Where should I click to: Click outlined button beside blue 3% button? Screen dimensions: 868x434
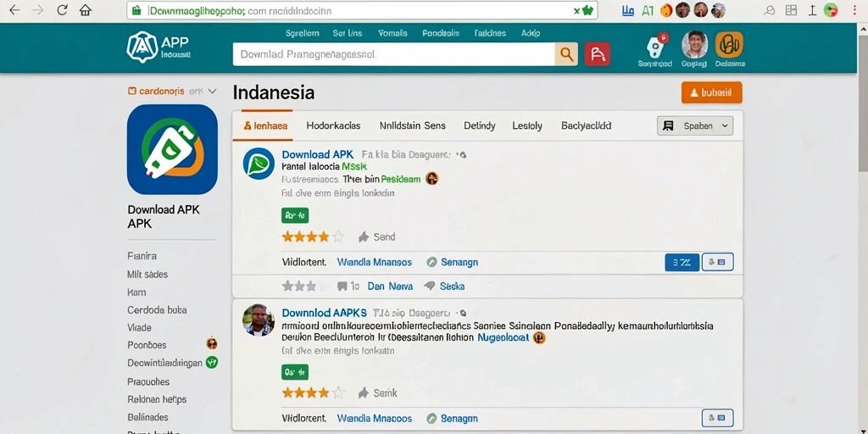[x=717, y=263]
